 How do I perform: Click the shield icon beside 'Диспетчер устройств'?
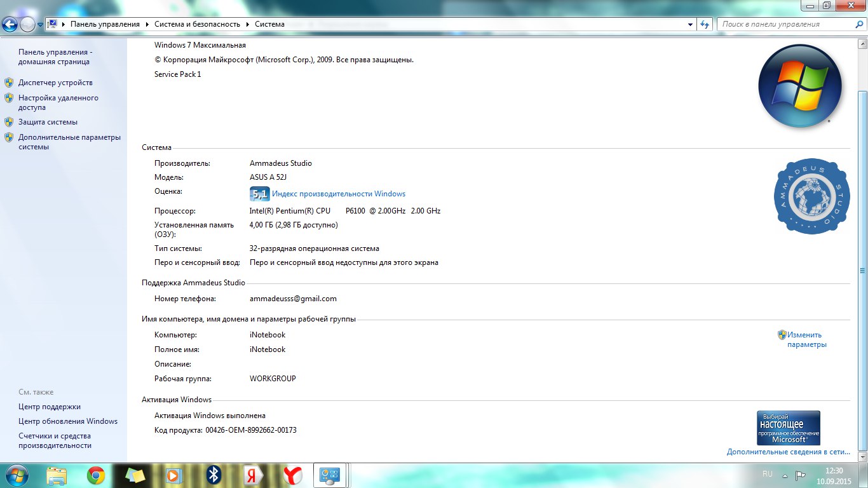pyautogui.click(x=9, y=83)
